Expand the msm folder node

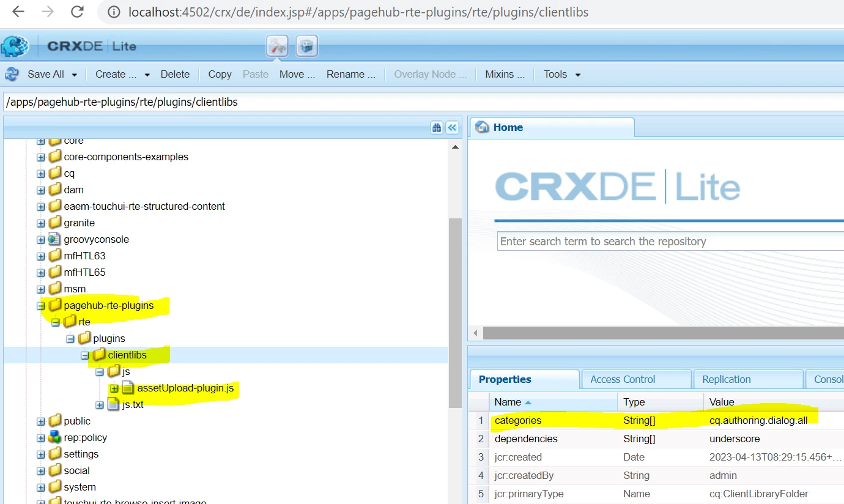(x=41, y=289)
